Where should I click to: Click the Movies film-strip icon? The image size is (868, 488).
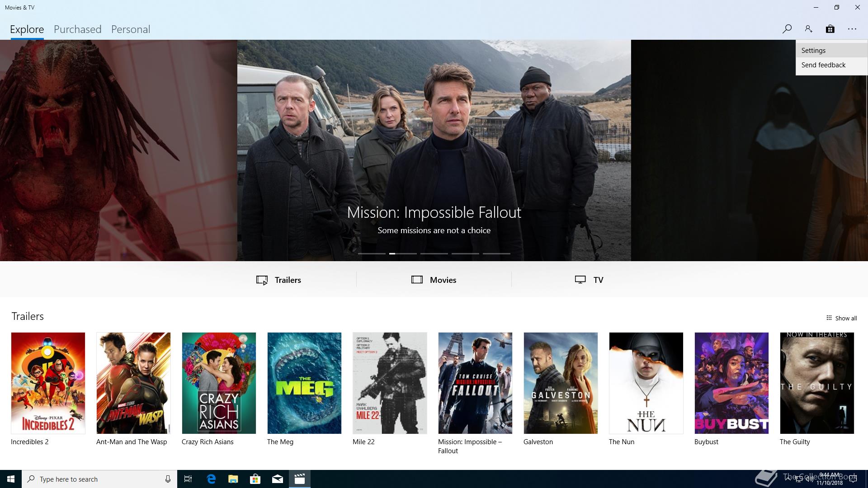coord(417,280)
